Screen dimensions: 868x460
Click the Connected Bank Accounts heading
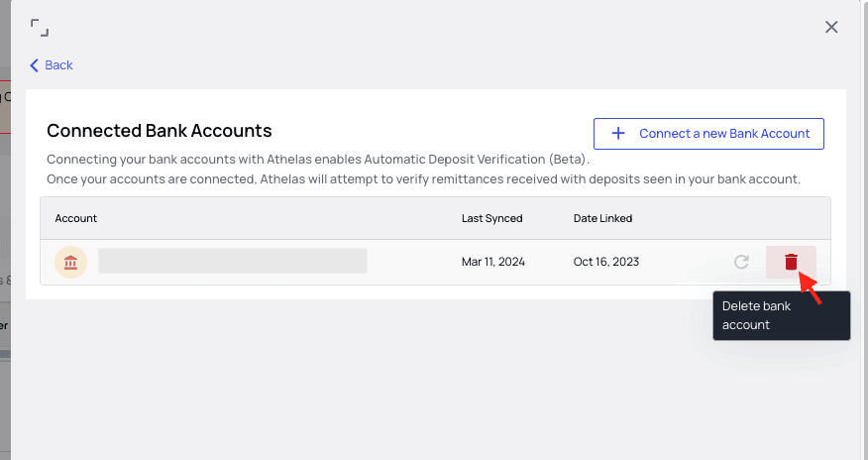coord(160,130)
